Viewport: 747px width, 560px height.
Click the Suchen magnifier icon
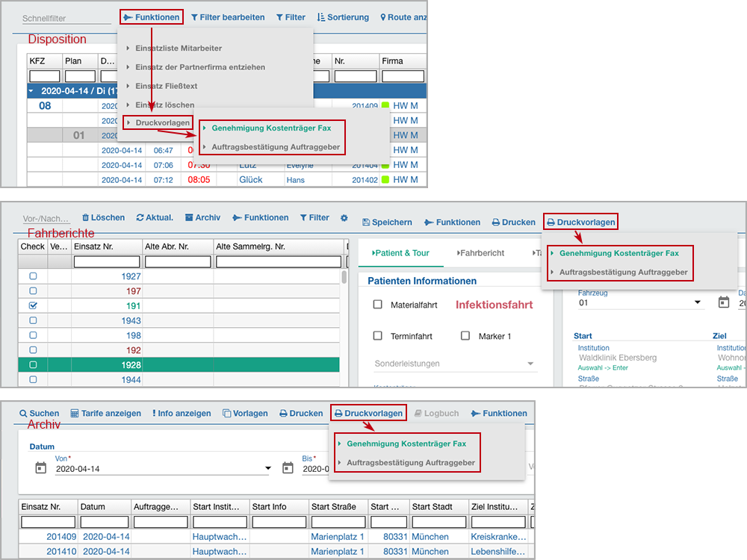pyautogui.click(x=23, y=414)
